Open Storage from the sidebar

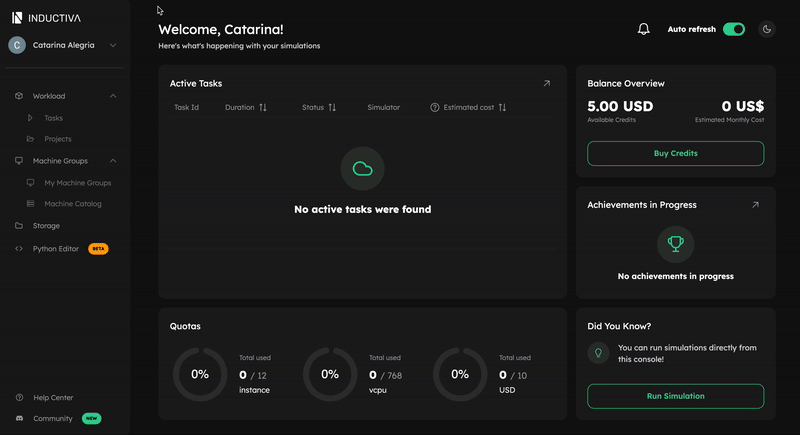(x=46, y=225)
